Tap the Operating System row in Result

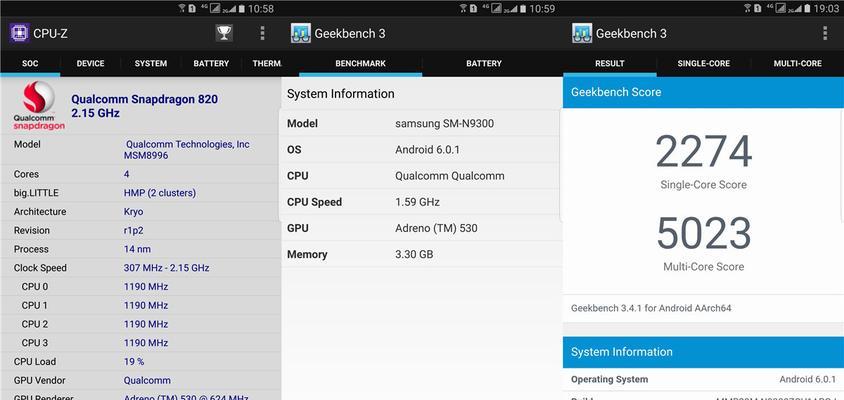pyautogui.click(x=703, y=380)
